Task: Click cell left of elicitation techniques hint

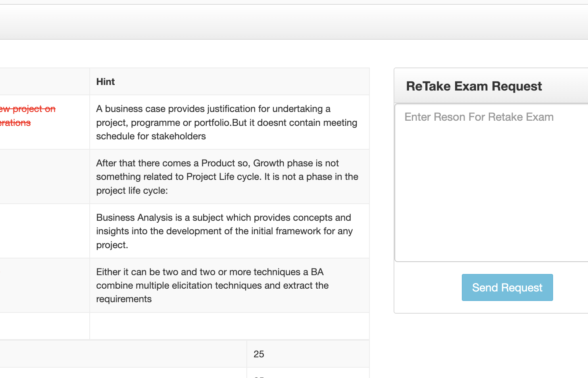Action: point(44,285)
